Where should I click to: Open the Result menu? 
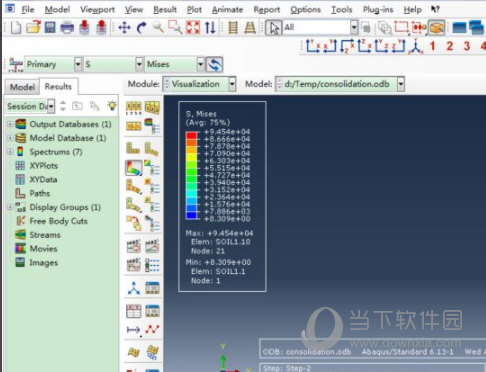tap(165, 10)
